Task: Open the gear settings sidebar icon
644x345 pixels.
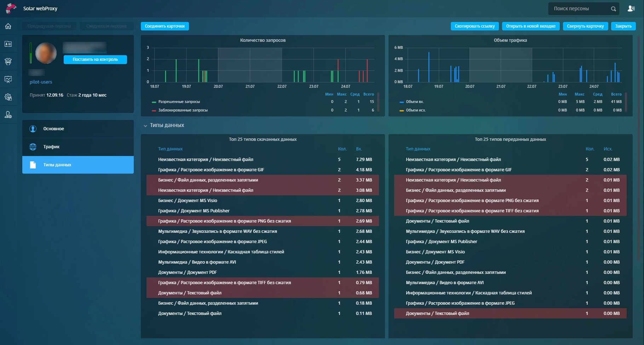Action: (8, 97)
